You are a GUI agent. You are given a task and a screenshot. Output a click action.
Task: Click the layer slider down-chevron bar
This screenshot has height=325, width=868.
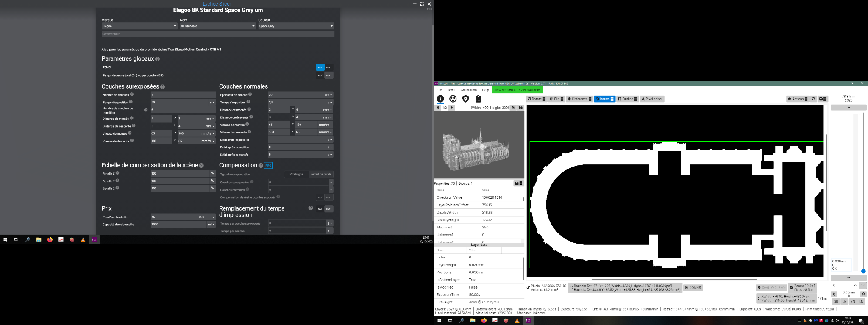click(849, 278)
